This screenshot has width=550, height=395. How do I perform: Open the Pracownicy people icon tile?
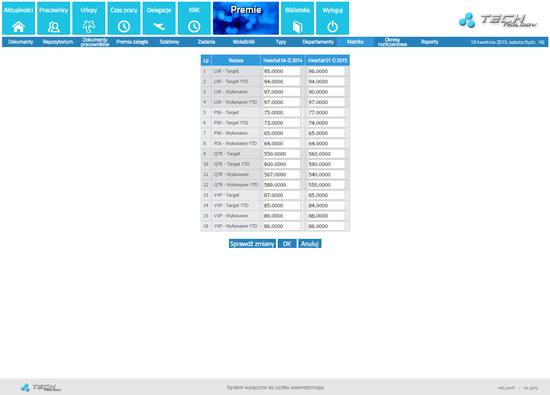tap(54, 18)
